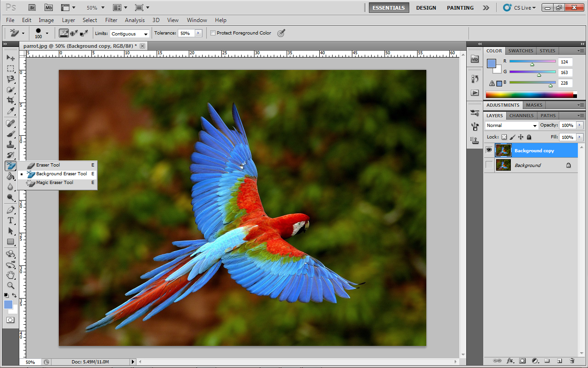This screenshot has width=588, height=368.
Task: Select the History Brush tool
Action: [11, 155]
